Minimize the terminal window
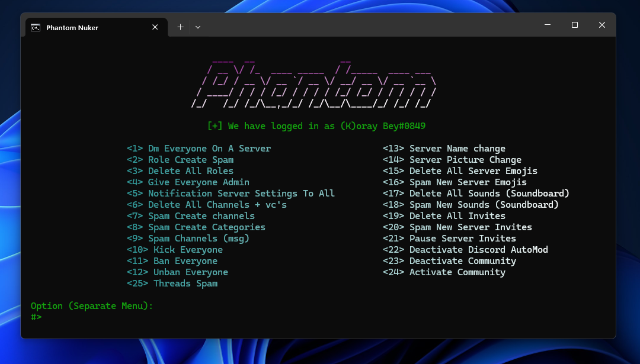The image size is (640, 364). [548, 25]
